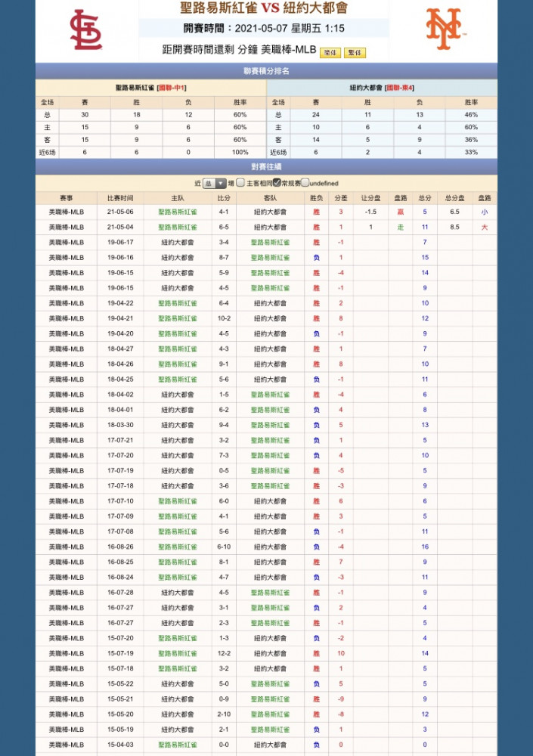The image size is (533, 756).
Task: Click the 聖路易斯紅雀 [國聯-中1] standings header
Action: [151, 88]
